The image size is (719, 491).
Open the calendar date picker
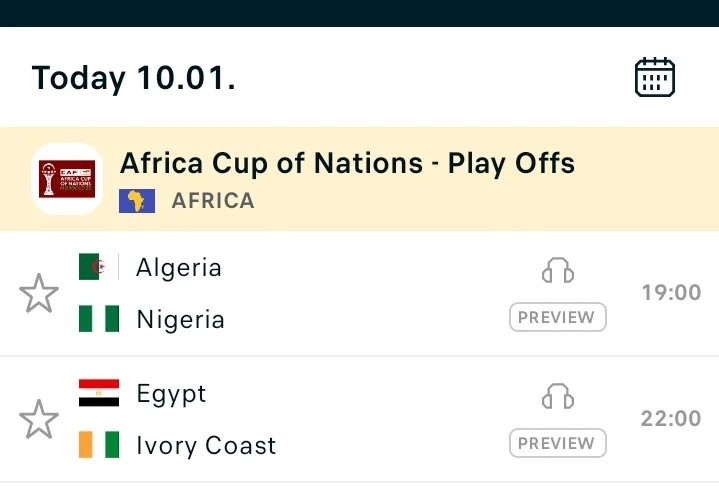click(655, 77)
